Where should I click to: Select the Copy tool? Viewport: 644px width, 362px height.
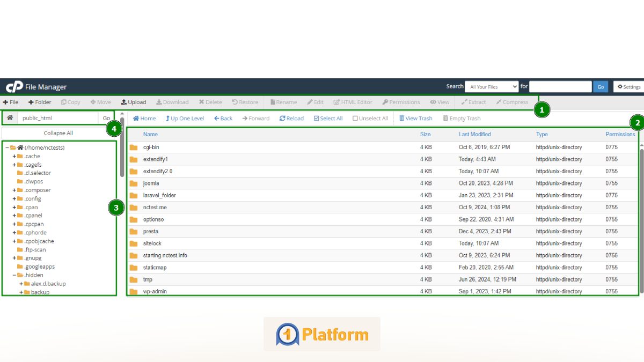coord(70,102)
